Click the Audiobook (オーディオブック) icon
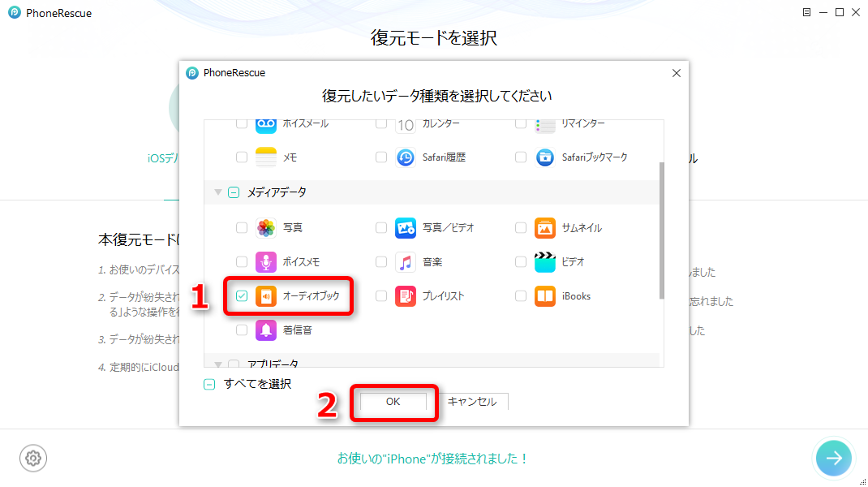The height and width of the screenshot is (487, 868). [x=266, y=296]
